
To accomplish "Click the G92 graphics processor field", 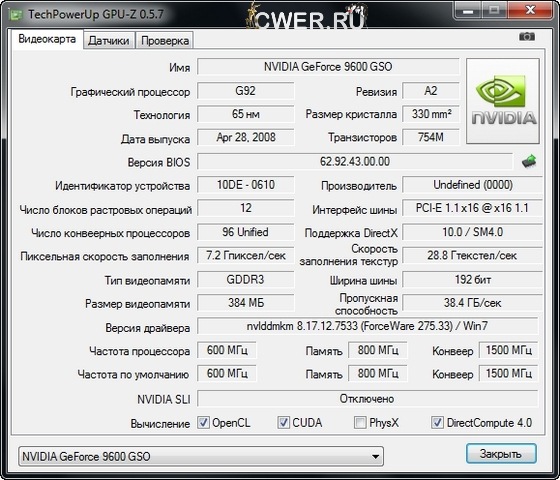I will (x=246, y=91).
